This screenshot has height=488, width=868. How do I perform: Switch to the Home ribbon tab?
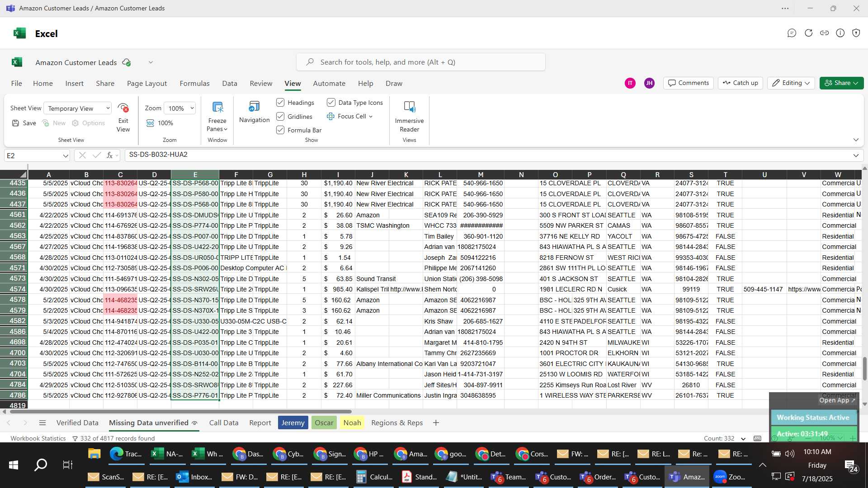(43, 84)
